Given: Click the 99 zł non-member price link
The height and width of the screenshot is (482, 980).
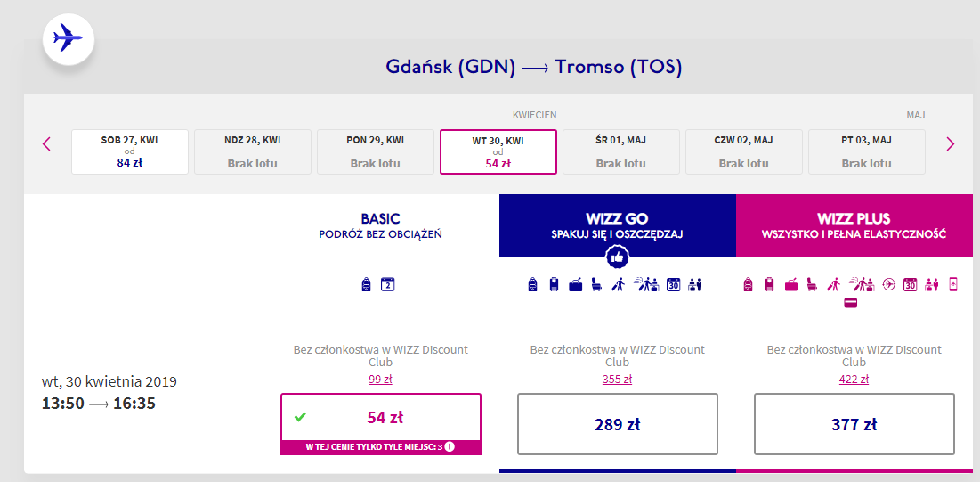Looking at the screenshot, I should coord(380,379).
